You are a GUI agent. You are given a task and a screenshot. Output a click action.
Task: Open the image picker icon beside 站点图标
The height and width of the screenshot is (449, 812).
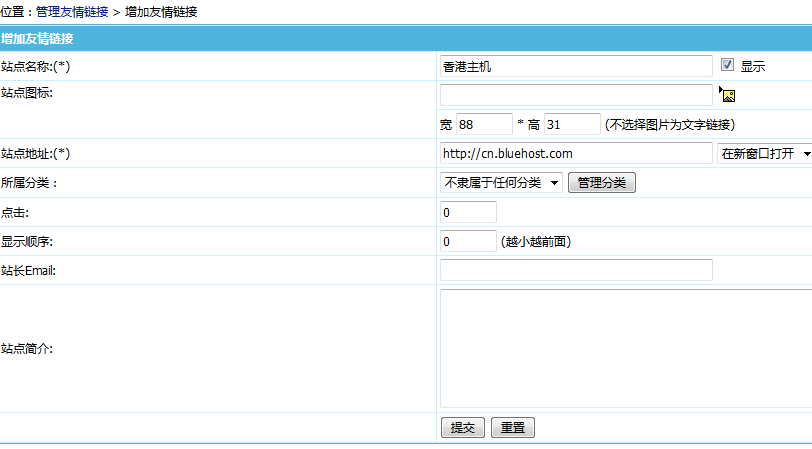[x=727, y=94]
